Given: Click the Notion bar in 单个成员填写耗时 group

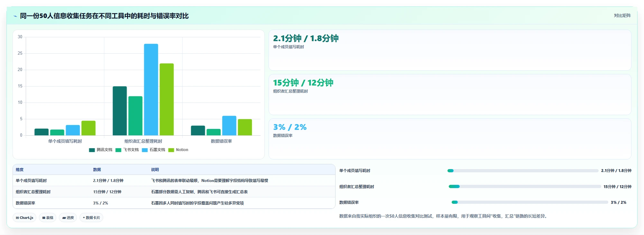Looking at the screenshot, I should tap(88, 128).
